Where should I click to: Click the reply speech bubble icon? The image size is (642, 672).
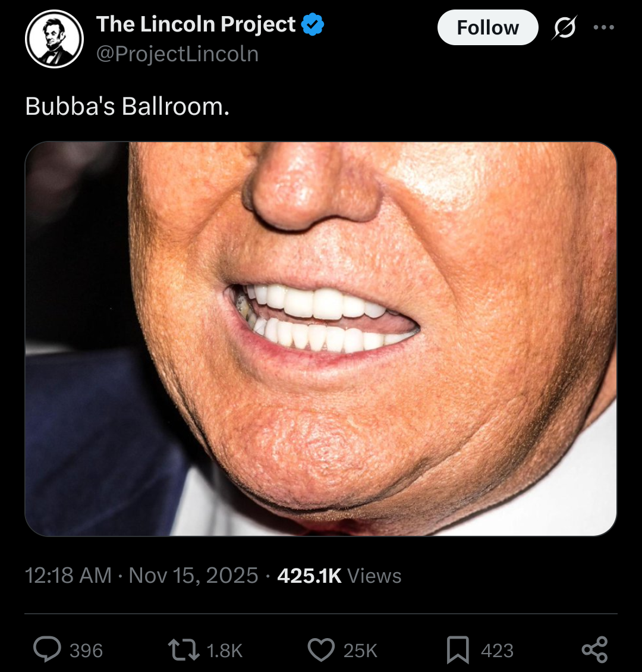(x=47, y=650)
